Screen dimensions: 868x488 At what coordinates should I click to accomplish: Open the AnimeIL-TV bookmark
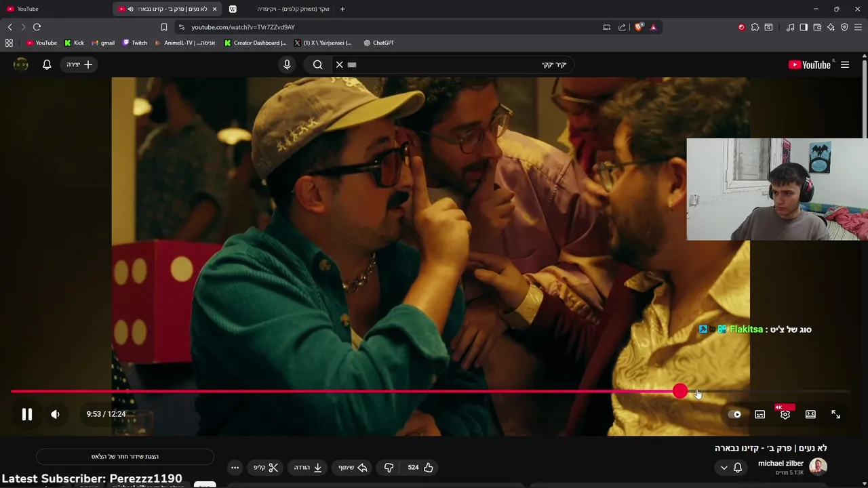tap(185, 43)
